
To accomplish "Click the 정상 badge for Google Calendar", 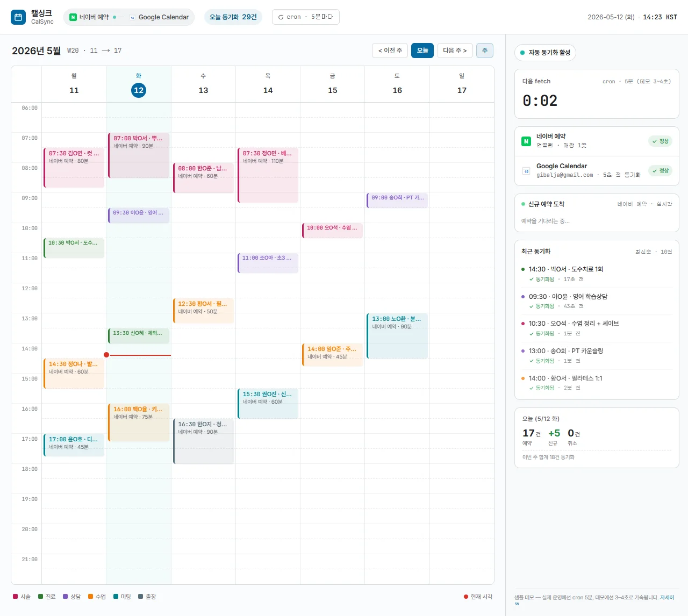I will (660, 171).
